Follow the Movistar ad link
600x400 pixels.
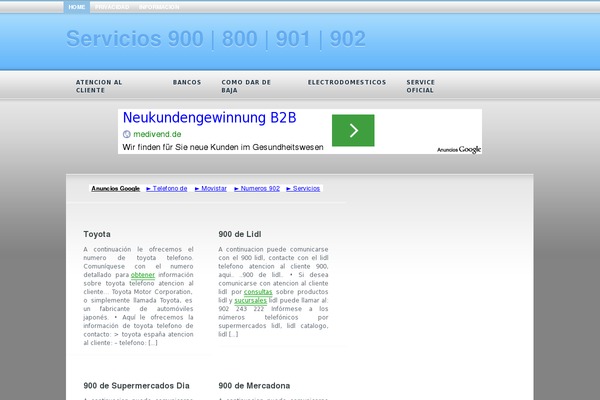pyautogui.click(x=211, y=188)
